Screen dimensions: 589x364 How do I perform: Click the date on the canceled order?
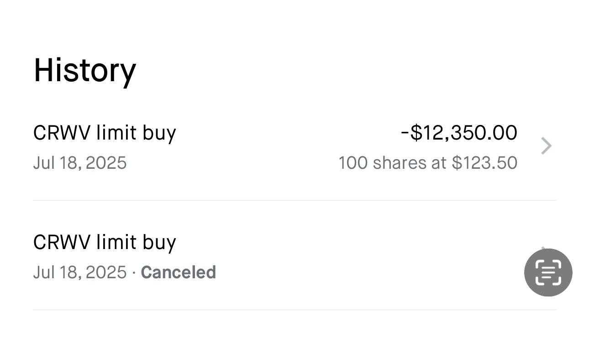(80, 272)
